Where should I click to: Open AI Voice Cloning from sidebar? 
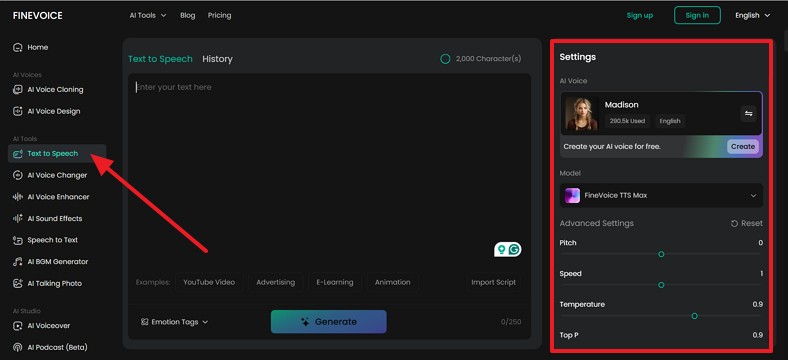48,89
